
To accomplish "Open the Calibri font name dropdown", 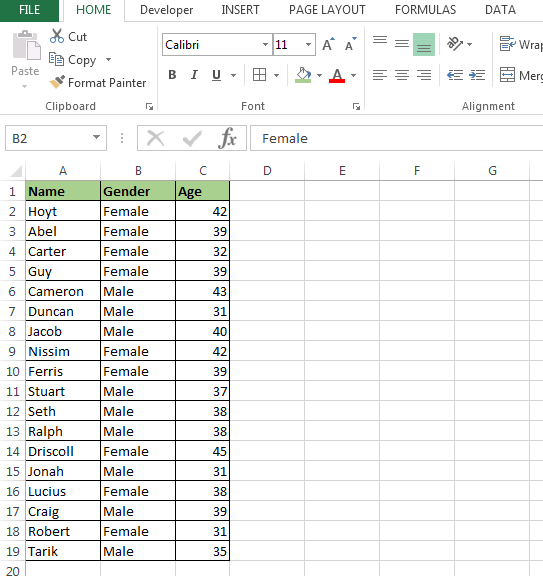I will pyautogui.click(x=265, y=44).
